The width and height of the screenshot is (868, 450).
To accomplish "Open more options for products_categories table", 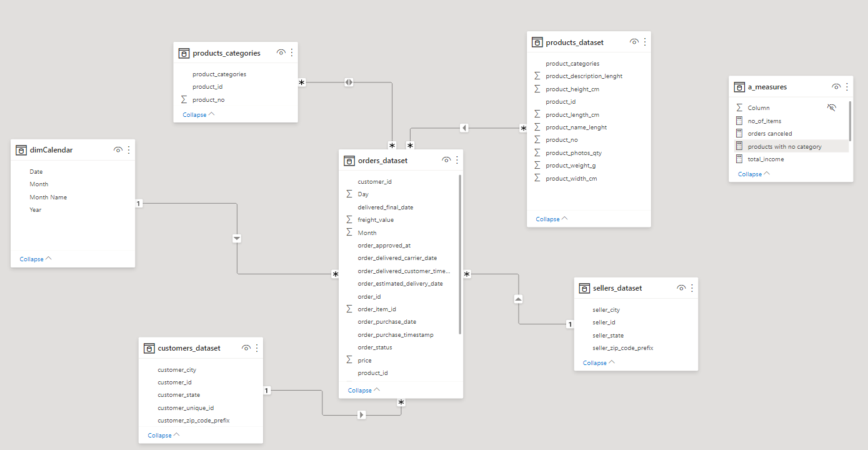I will 291,53.
